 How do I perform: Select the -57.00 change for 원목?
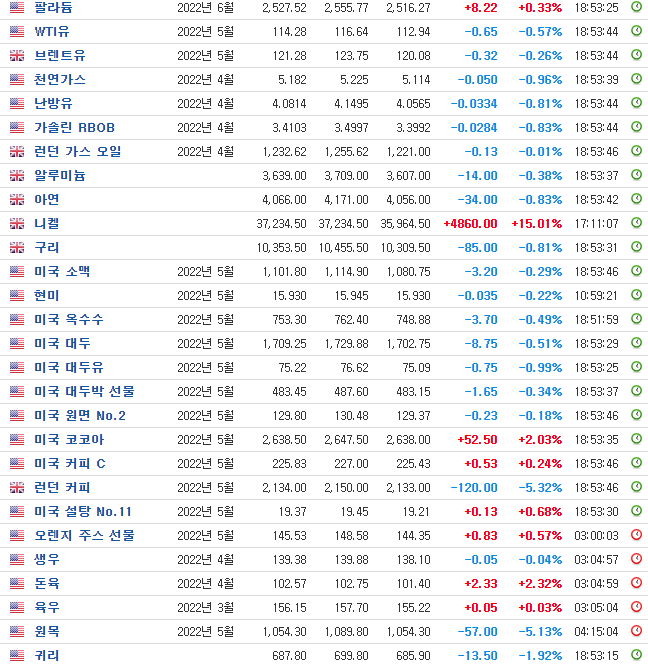[477, 632]
